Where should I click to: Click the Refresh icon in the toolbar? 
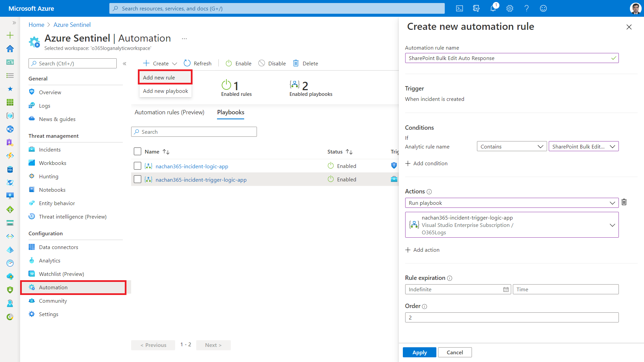tap(187, 63)
